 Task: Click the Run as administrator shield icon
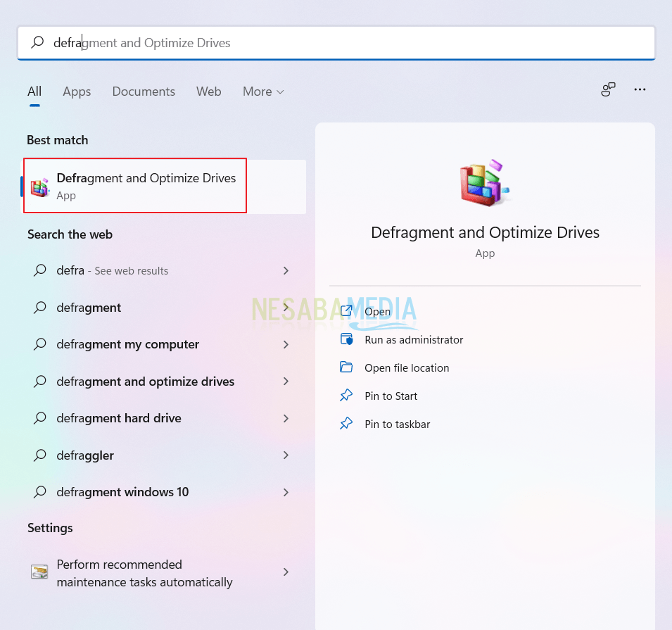coord(346,339)
